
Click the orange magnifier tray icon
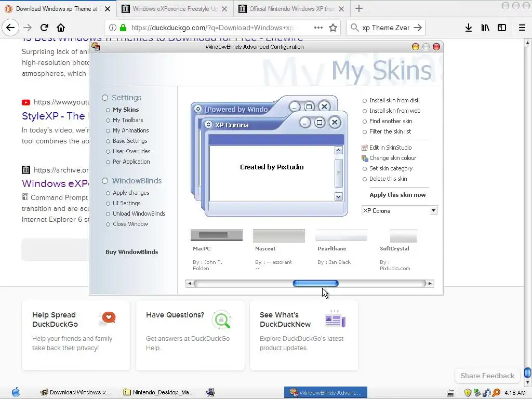[x=496, y=393]
